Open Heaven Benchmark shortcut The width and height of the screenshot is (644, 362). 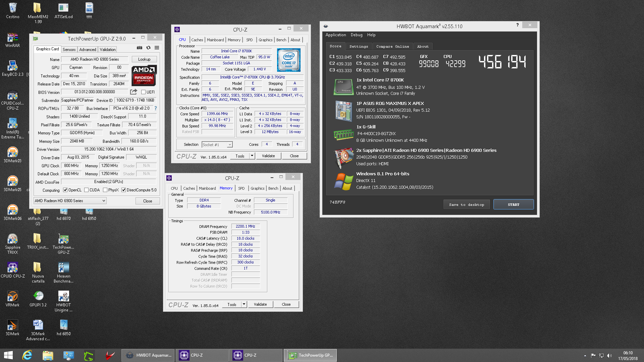(x=63, y=273)
